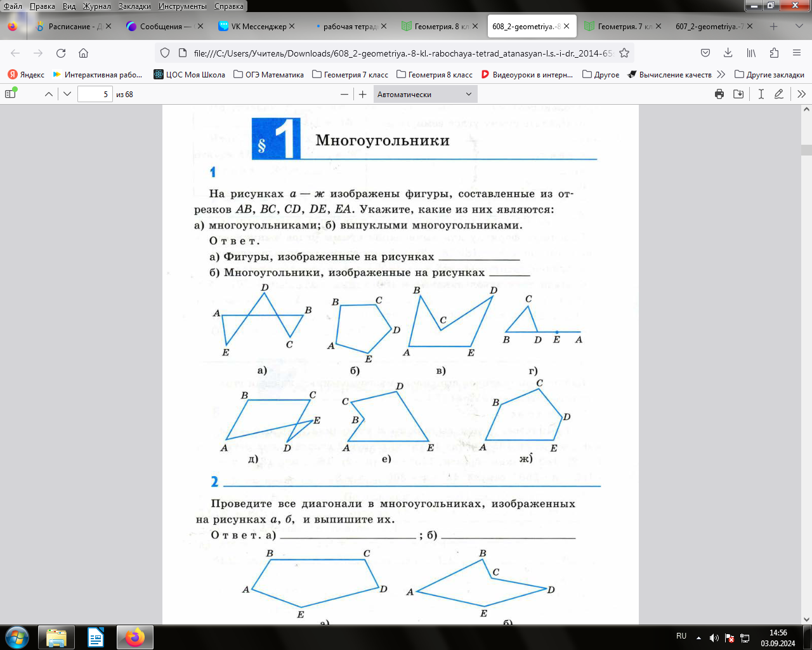Image resolution: width=812 pixels, height=650 pixels.
Task: Open the Инструменты menu
Action: (183, 6)
